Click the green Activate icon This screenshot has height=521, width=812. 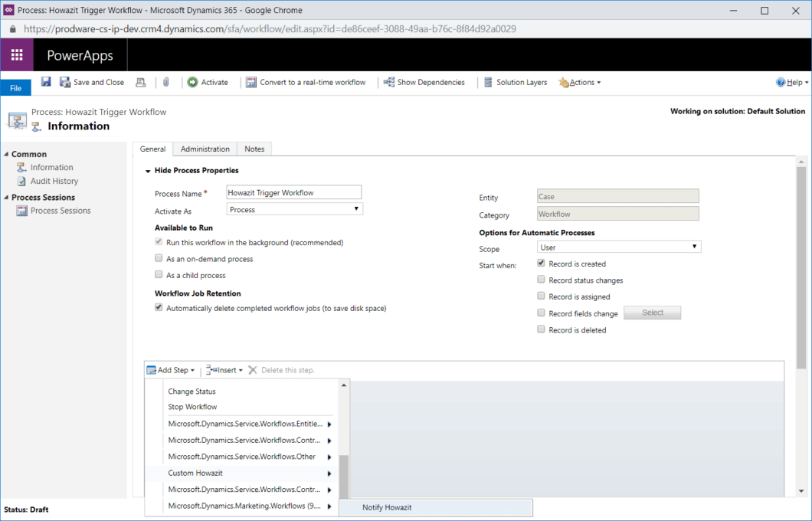point(192,82)
